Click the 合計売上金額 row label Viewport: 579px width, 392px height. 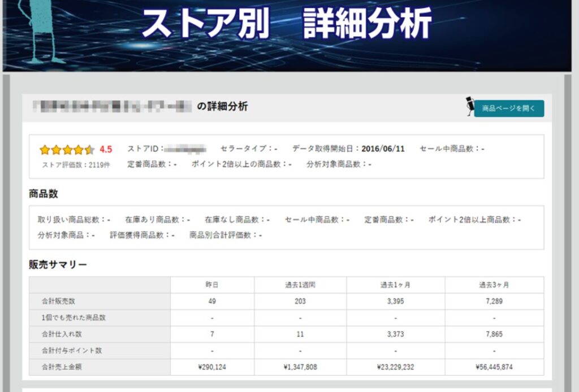click(x=62, y=367)
